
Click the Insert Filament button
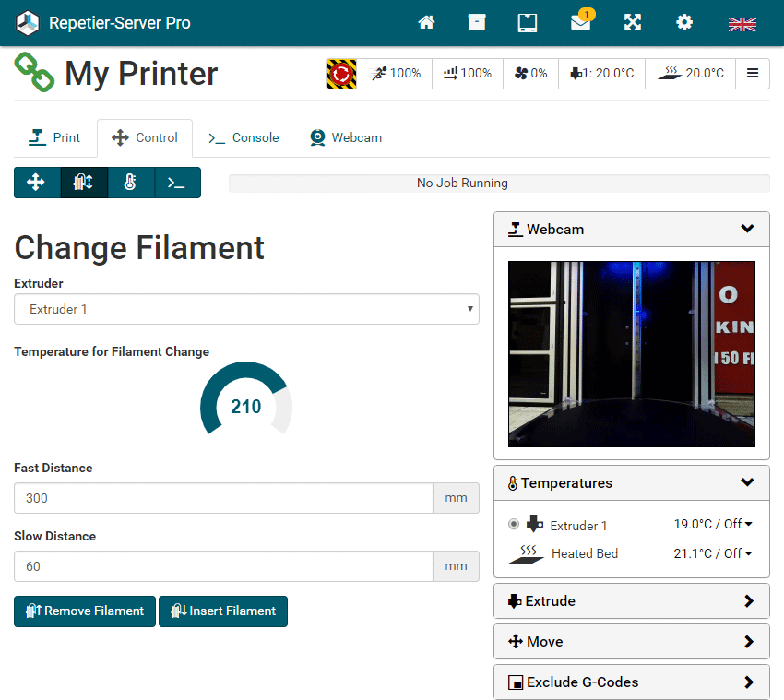[223, 611]
